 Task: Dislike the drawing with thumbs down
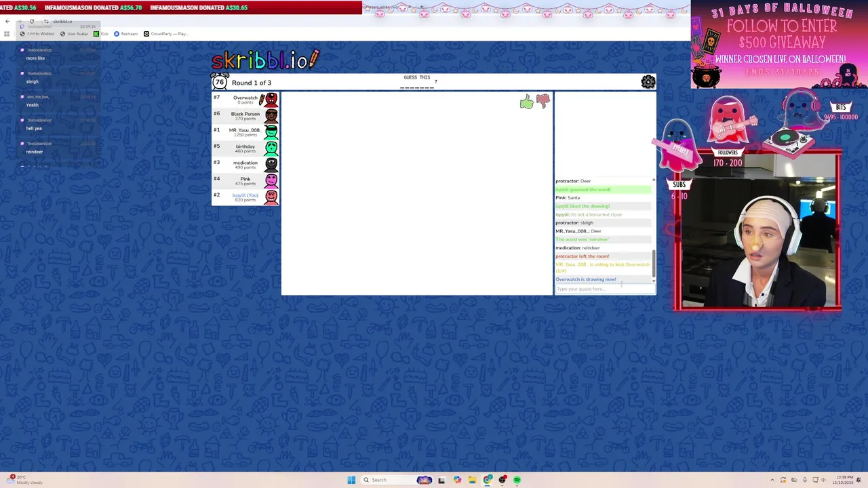[543, 102]
